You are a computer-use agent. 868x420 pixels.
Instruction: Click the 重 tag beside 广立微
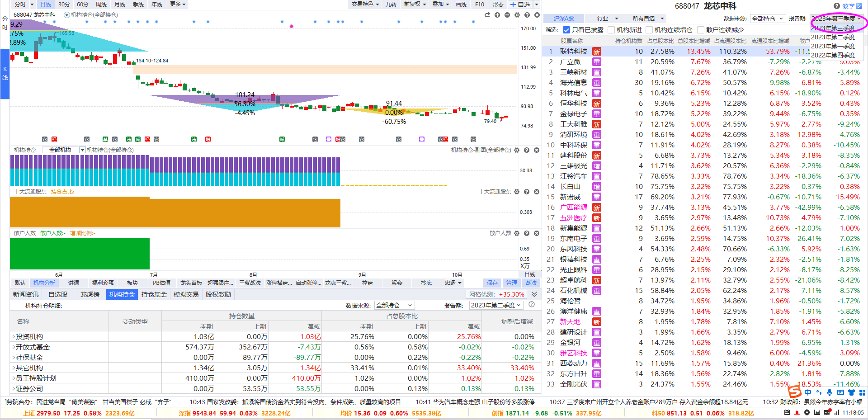[x=597, y=62]
